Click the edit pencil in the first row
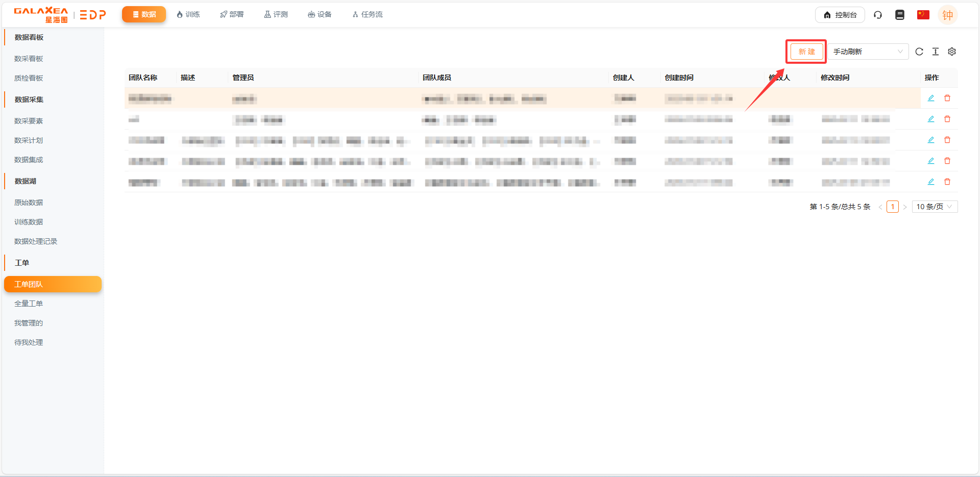The height and width of the screenshot is (477, 980). 931,98
